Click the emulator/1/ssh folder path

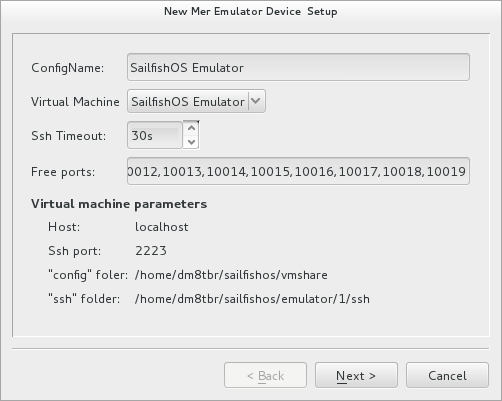click(x=252, y=299)
